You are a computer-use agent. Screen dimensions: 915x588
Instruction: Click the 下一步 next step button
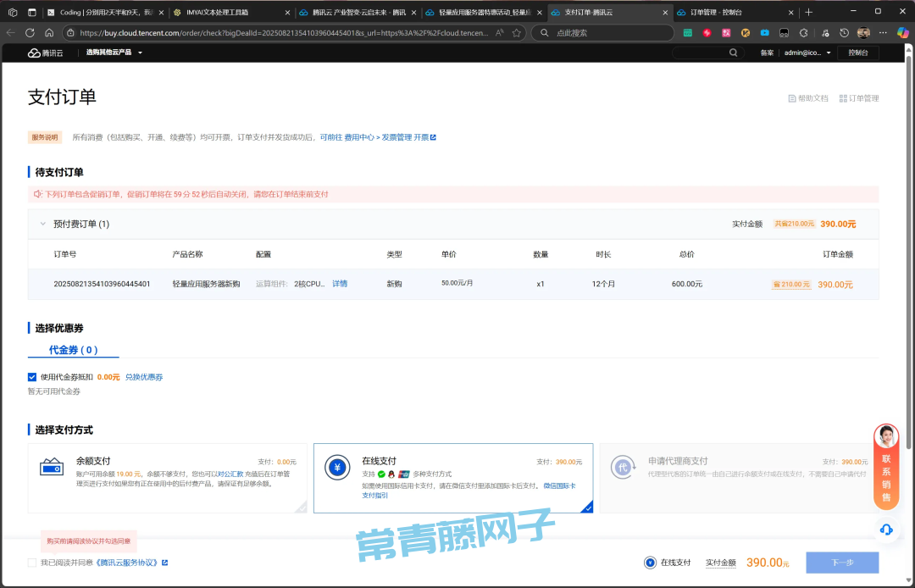coord(841,563)
